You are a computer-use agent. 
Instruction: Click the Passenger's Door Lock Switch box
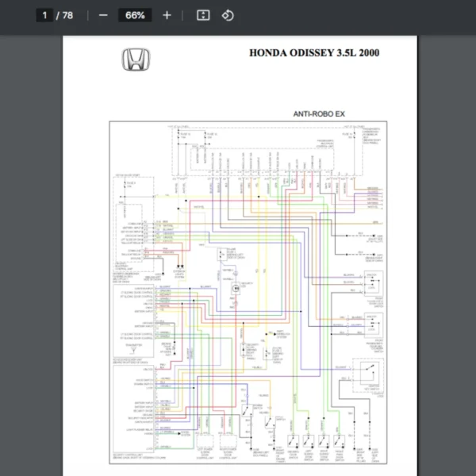(374, 283)
